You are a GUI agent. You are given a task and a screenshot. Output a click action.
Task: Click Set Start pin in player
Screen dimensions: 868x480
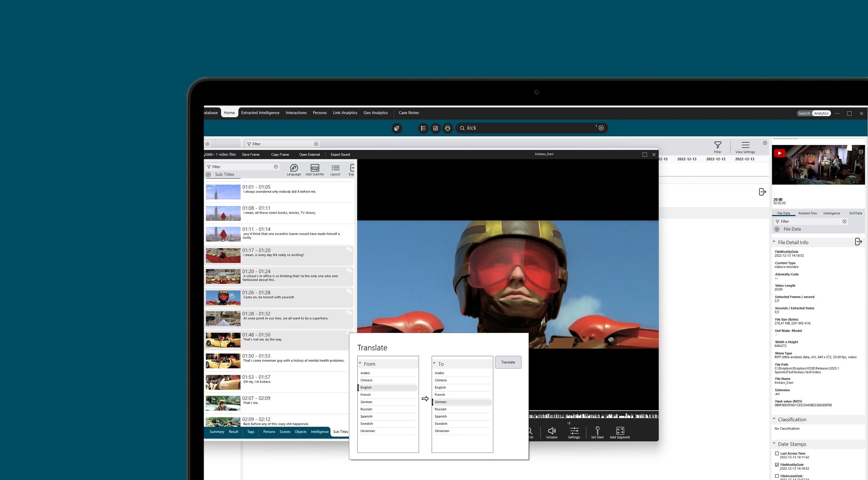coord(597,433)
